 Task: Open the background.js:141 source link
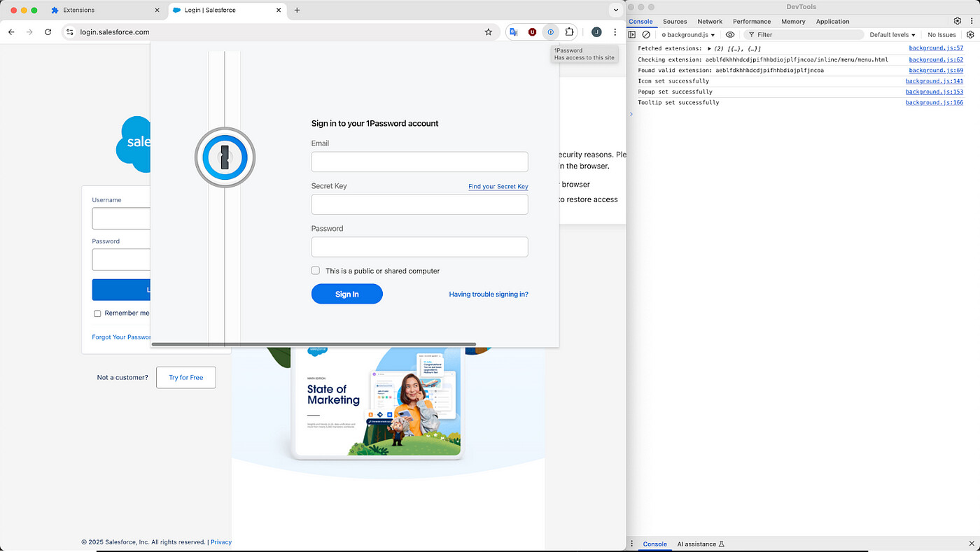pos(934,81)
